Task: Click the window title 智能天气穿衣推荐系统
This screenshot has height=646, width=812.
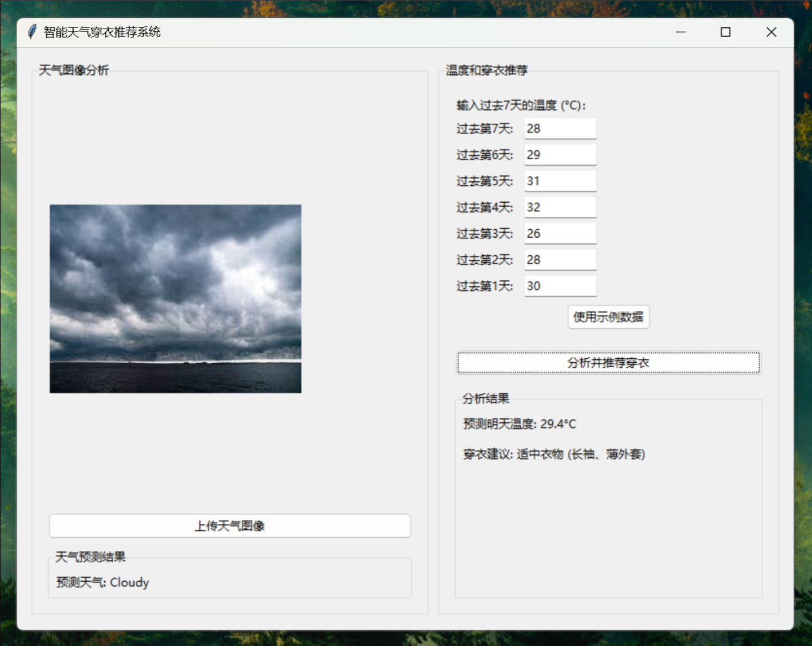Action: (102, 32)
